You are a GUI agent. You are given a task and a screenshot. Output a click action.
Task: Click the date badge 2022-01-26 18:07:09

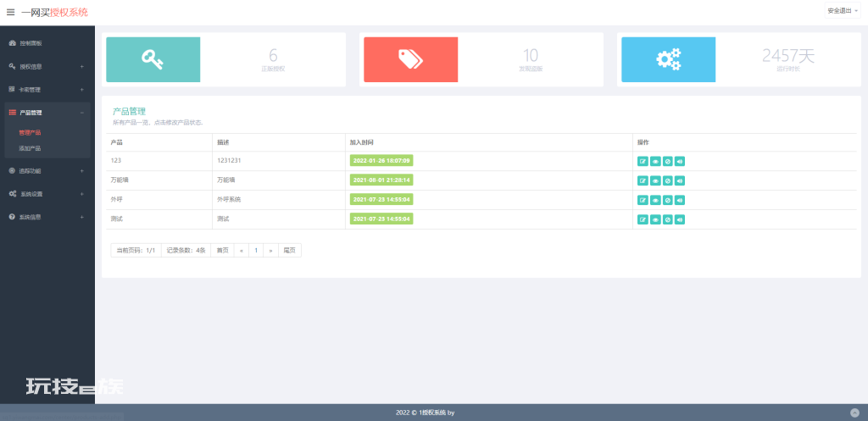click(381, 160)
